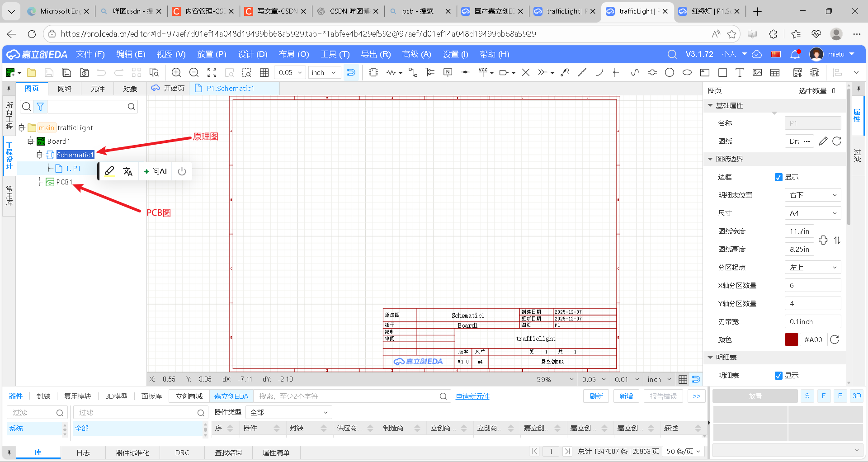Click the translate icon in floating toolbar
Image resolution: width=868 pixels, height=462 pixels.
click(x=128, y=171)
